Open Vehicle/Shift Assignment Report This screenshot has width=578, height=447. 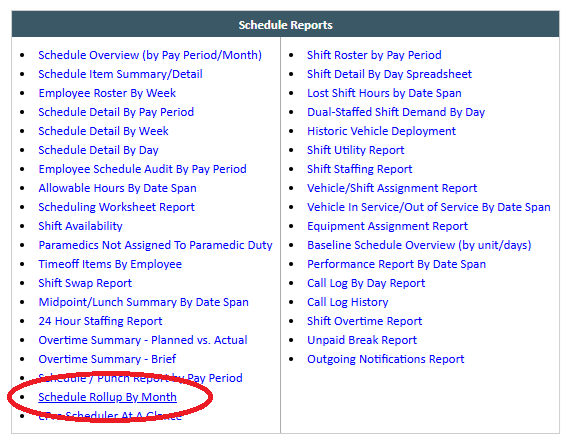pos(392,188)
